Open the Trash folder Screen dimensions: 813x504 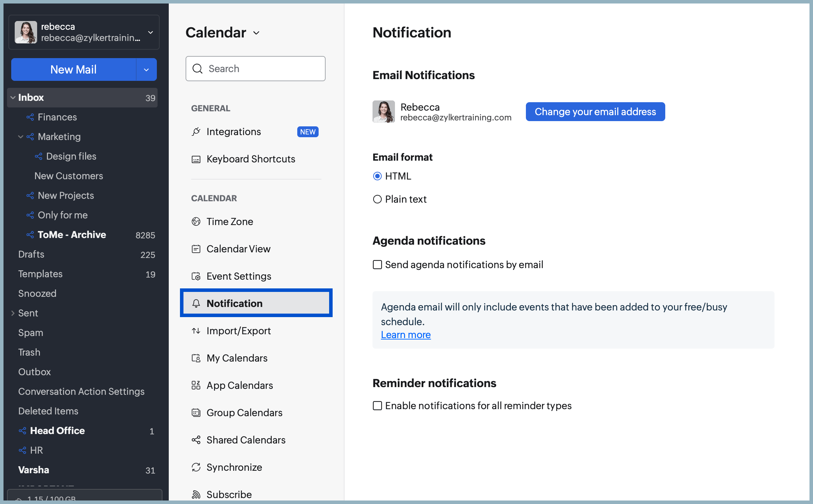click(82, 352)
